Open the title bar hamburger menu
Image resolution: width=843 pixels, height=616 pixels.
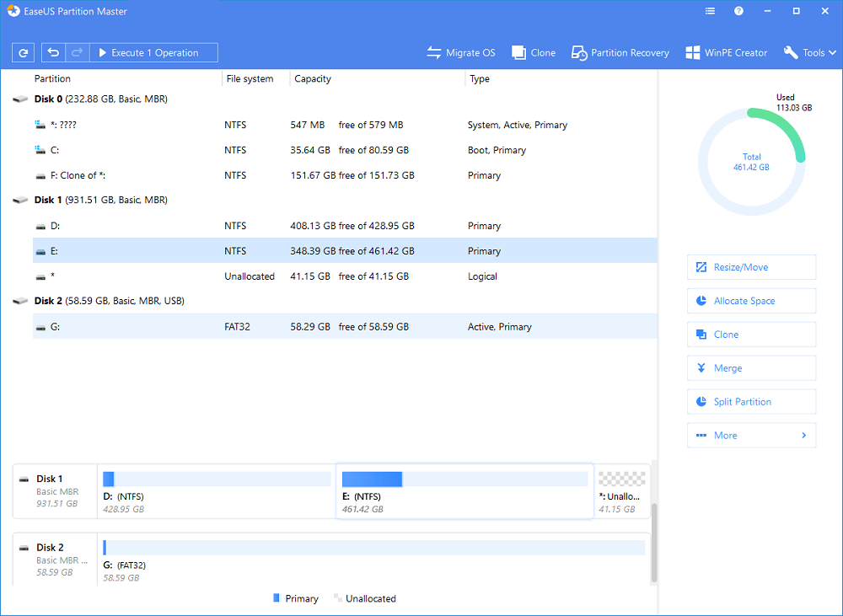pos(710,12)
